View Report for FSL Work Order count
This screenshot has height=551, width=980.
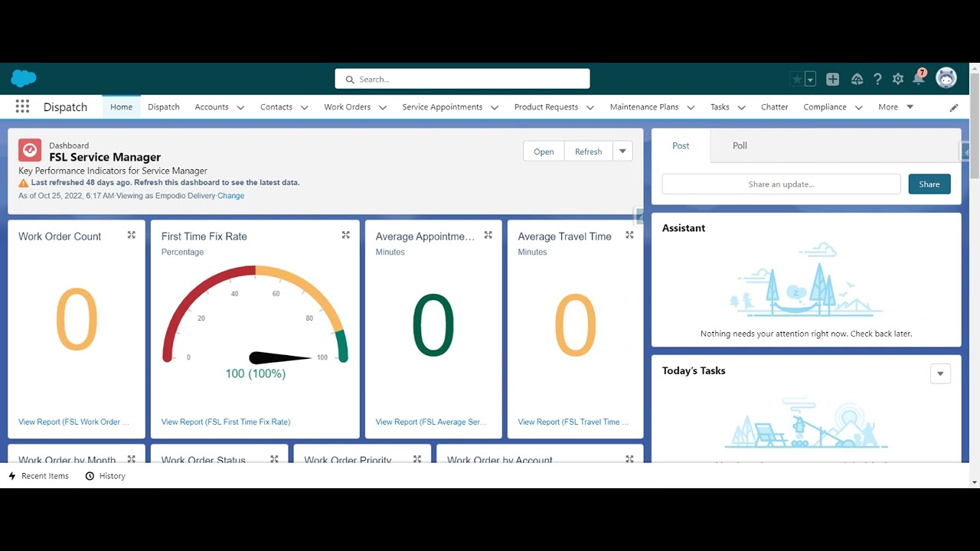pos(73,422)
